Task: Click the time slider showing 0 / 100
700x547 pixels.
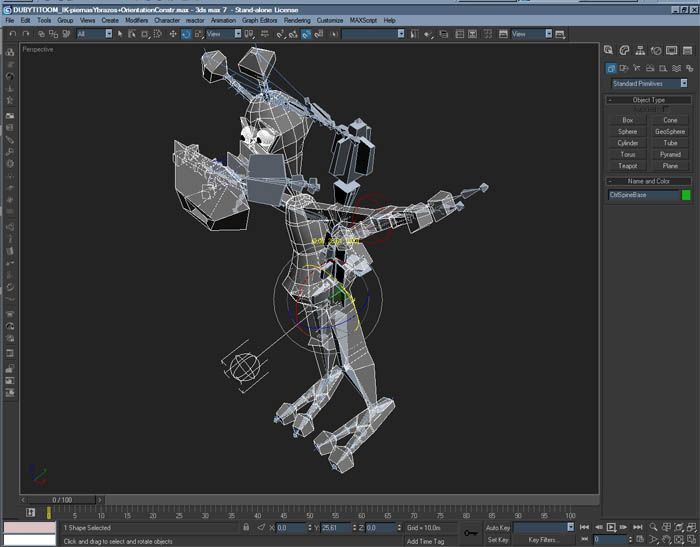Action: 62,500
